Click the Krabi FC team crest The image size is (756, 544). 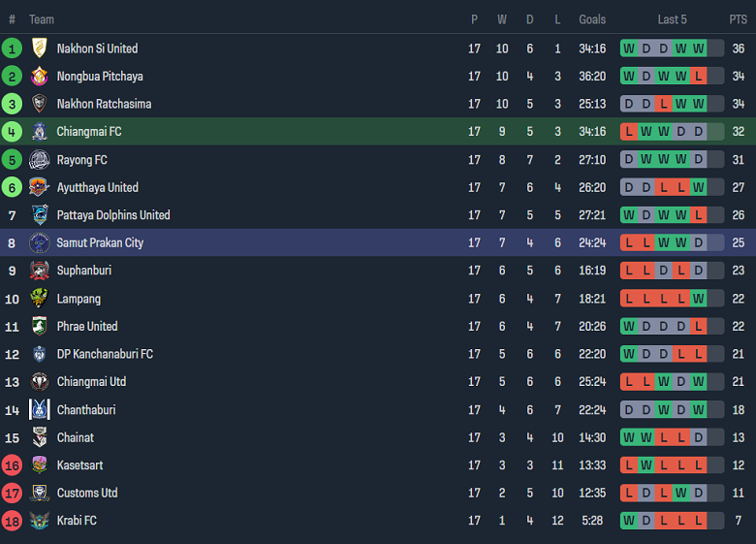[x=40, y=521]
